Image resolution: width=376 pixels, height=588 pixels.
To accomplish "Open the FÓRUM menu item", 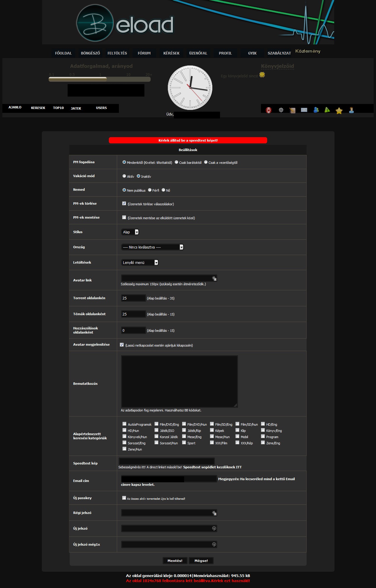I will (144, 53).
